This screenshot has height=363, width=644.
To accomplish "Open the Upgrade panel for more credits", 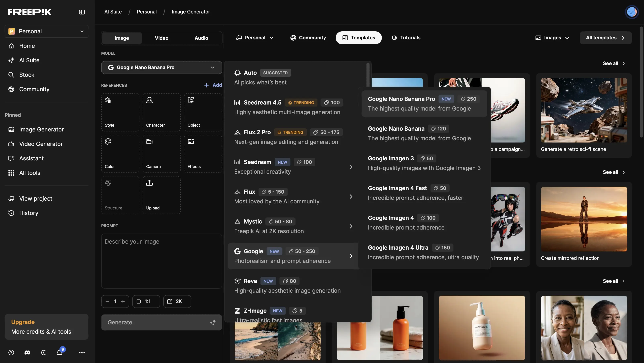I will [x=46, y=326].
